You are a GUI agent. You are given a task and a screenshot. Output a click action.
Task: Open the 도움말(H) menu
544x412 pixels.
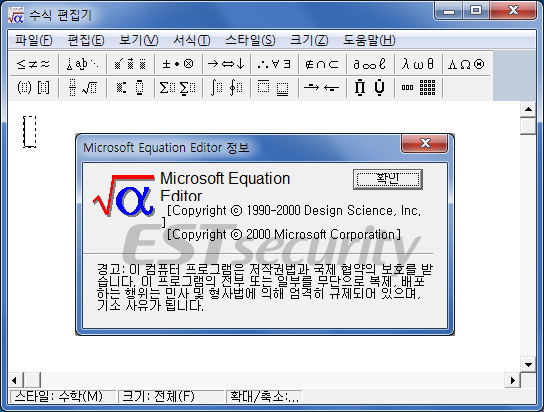click(369, 40)
